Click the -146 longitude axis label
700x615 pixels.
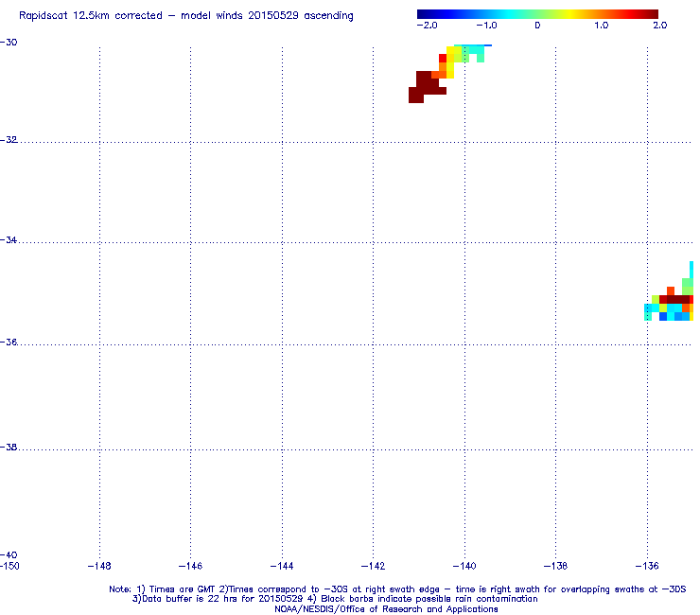tap(191, 567)
